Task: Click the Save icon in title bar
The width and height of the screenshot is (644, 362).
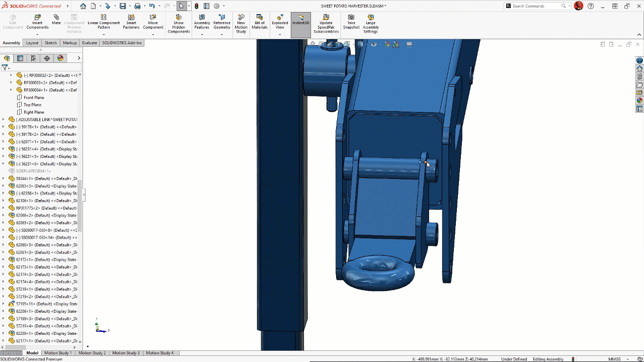Action: point(122,6)
